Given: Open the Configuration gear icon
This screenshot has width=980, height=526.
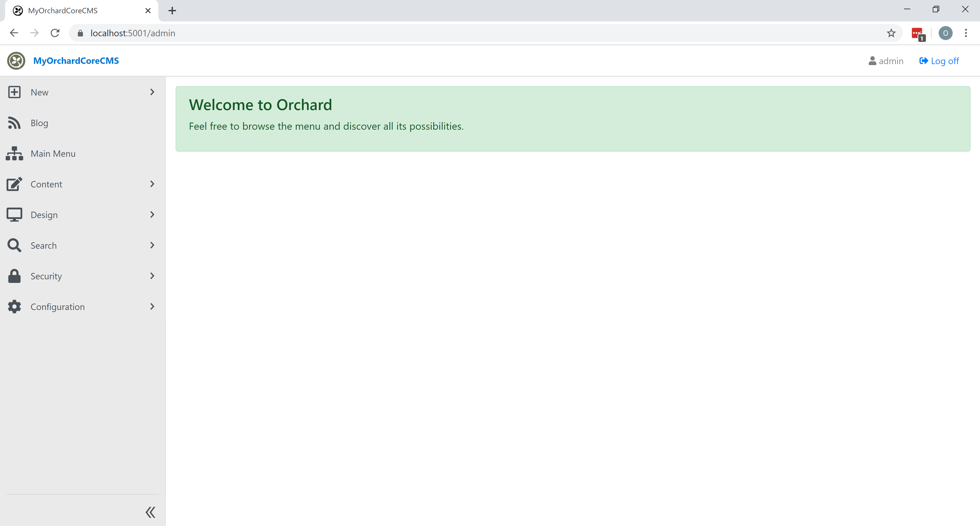Looking at the screenshot, I should (14, 306).
